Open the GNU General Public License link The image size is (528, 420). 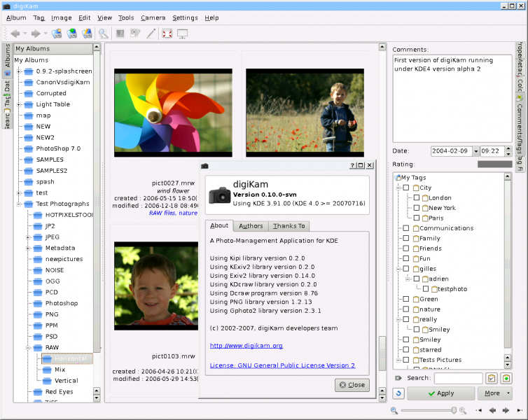pyautogui.click(x=282, y=365)
